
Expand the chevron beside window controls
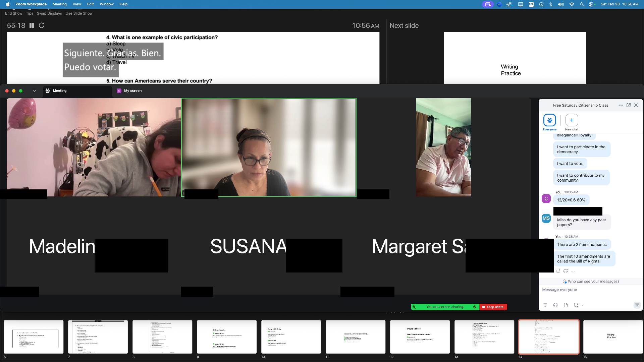pos(34,91)
